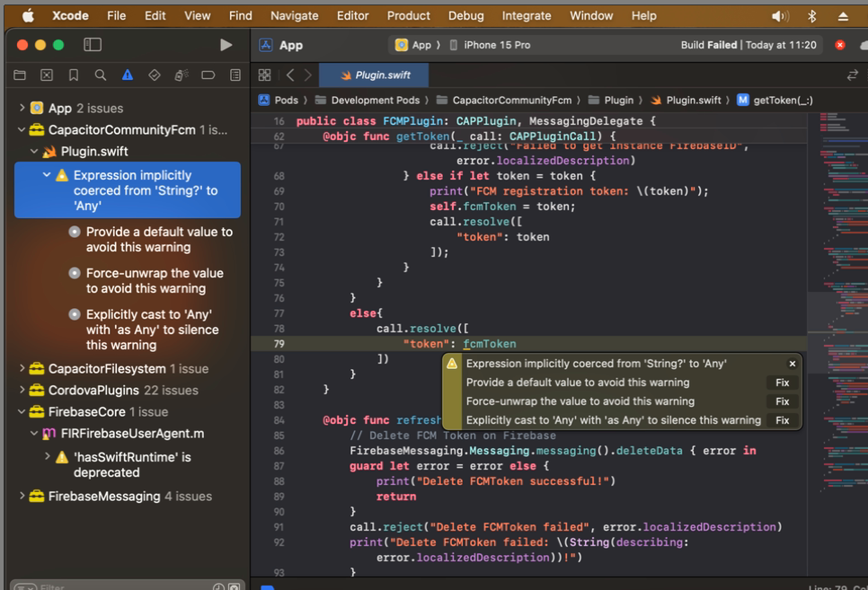Collapse the CapacitorCommunityFcm issue group
Viewport: 868px width, 590px height.
22,129
